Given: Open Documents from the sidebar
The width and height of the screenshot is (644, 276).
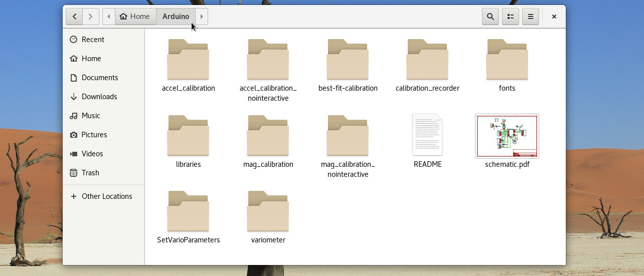Looking at the screenshot, I should pyautogui.click(x=99, y=78).
